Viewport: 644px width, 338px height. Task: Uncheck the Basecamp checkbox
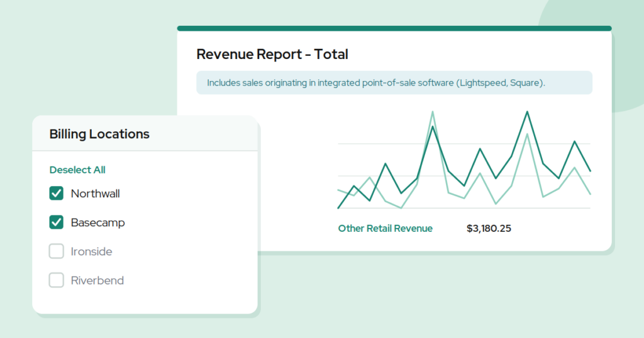(x=56, y=222)
